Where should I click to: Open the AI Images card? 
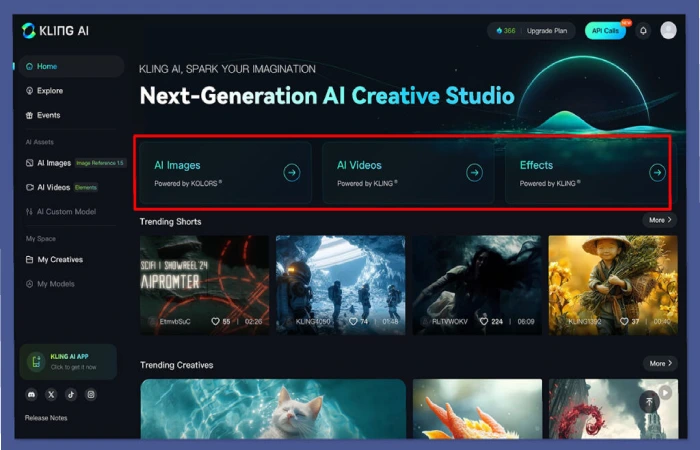click(x=225, y=173)
